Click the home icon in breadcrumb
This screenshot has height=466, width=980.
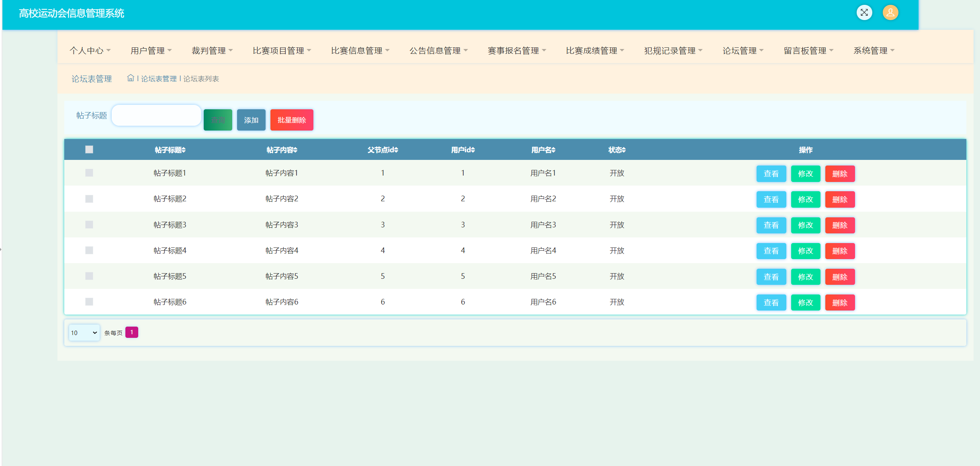tap(131, 78)
